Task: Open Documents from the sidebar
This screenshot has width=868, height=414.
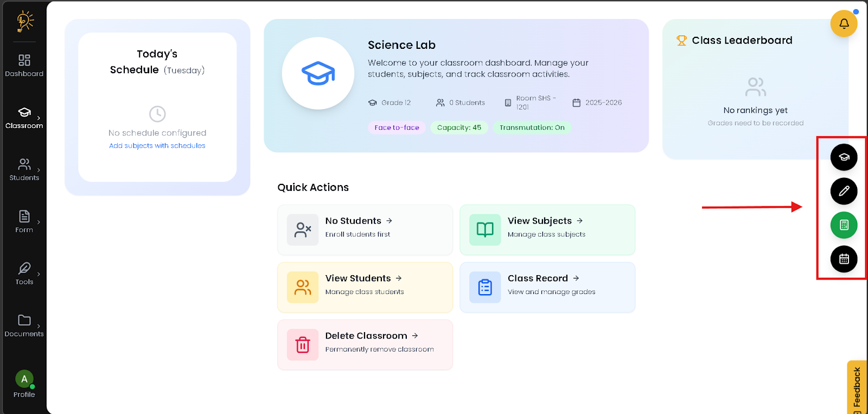Action: [x=24, y=326]
